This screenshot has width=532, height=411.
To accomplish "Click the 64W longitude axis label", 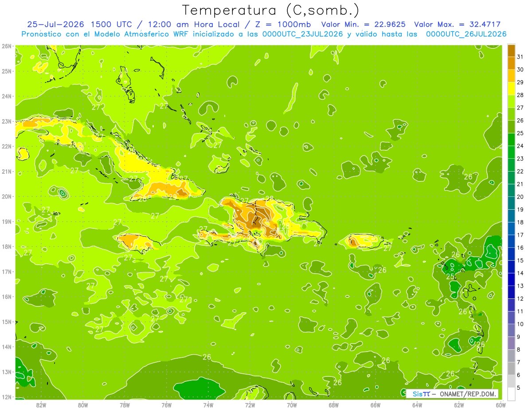I will coord(417,405).
